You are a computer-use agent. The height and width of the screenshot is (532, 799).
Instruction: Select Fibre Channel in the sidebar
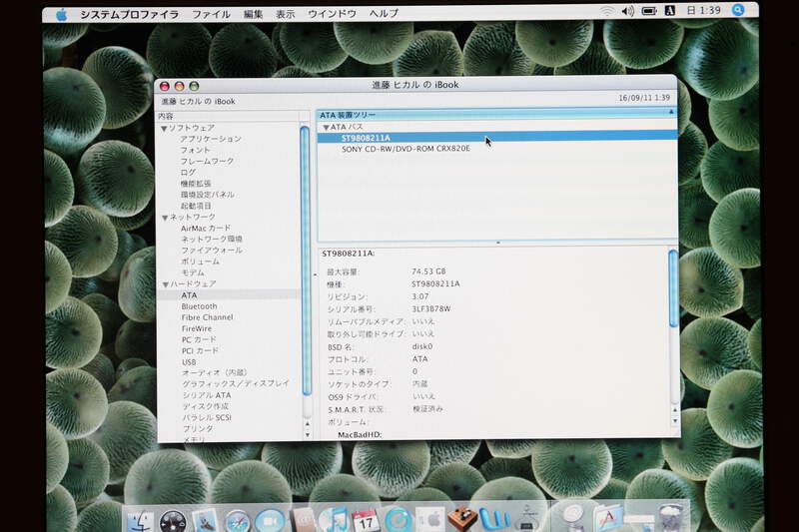click(208, 317)
